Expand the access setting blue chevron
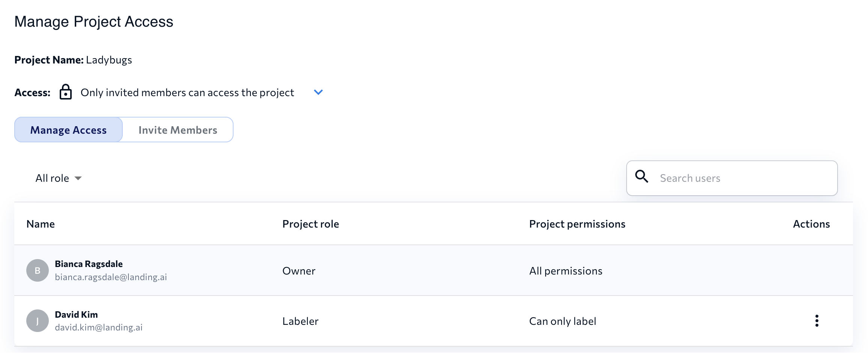 pos(318,92)
